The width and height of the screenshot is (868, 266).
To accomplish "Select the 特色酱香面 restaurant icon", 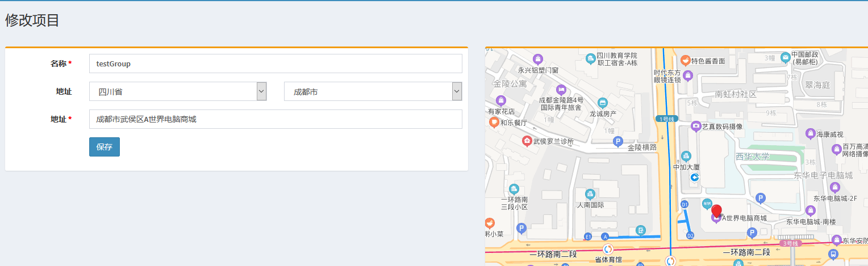I will 685,60.
